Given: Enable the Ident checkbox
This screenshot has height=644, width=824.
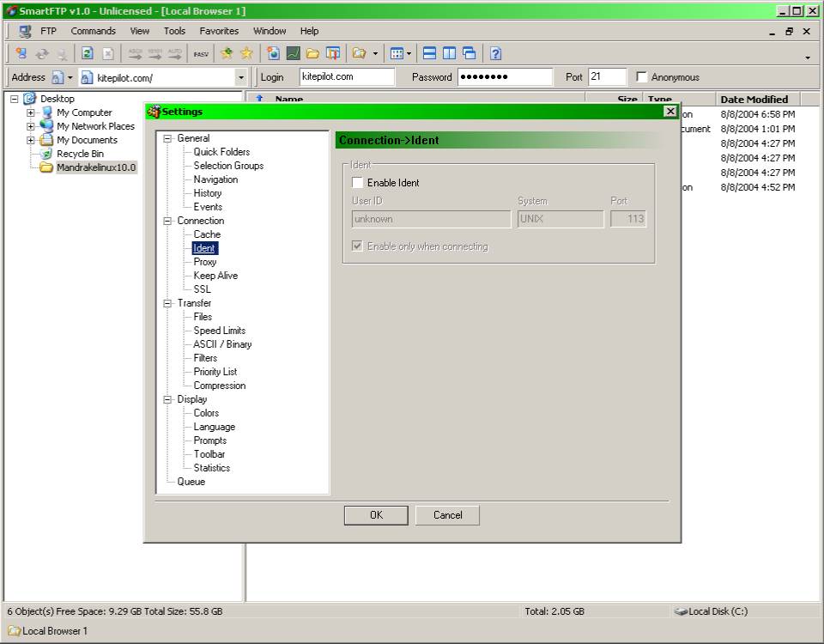Looking at the screenshot, I should click(x=358, y=183).
